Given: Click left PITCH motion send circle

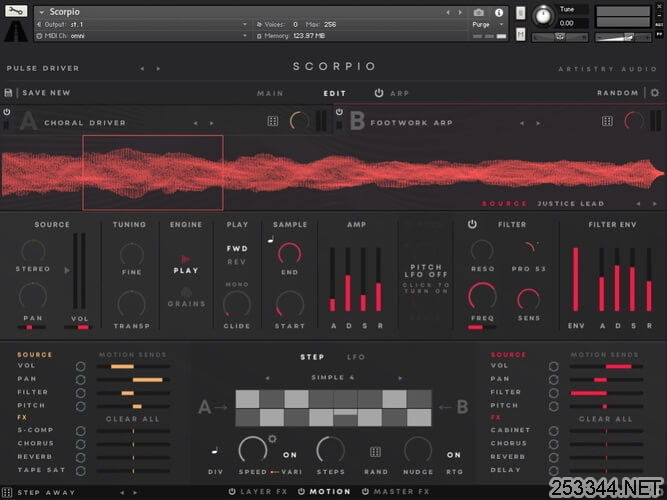Looking at the screenshot, I should coord(80,406).
